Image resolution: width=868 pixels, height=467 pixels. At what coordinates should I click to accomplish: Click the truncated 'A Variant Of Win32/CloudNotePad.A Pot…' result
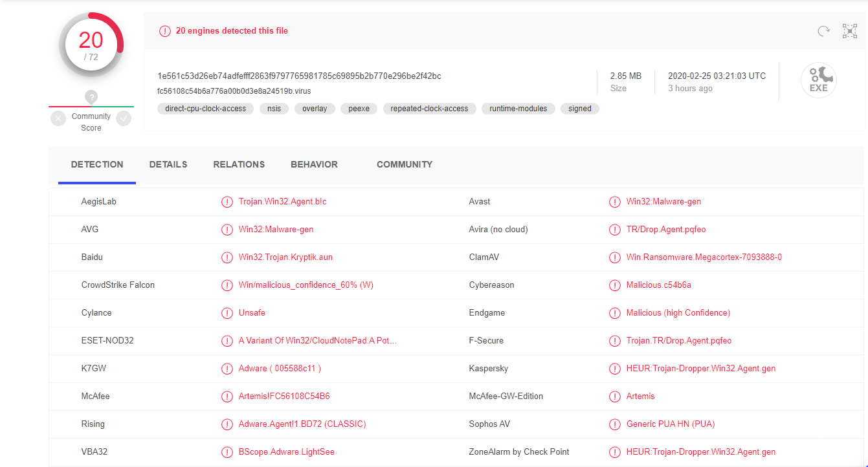[318, 341]
